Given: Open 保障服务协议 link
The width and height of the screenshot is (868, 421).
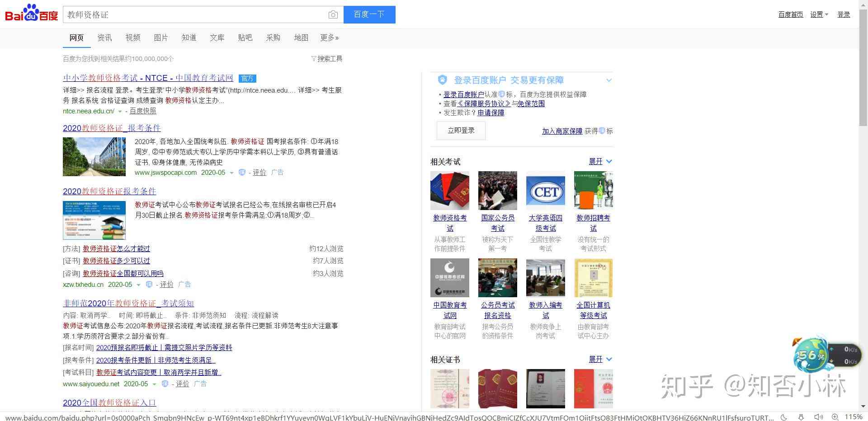Looking at the screenshot, I should [484, 103].
